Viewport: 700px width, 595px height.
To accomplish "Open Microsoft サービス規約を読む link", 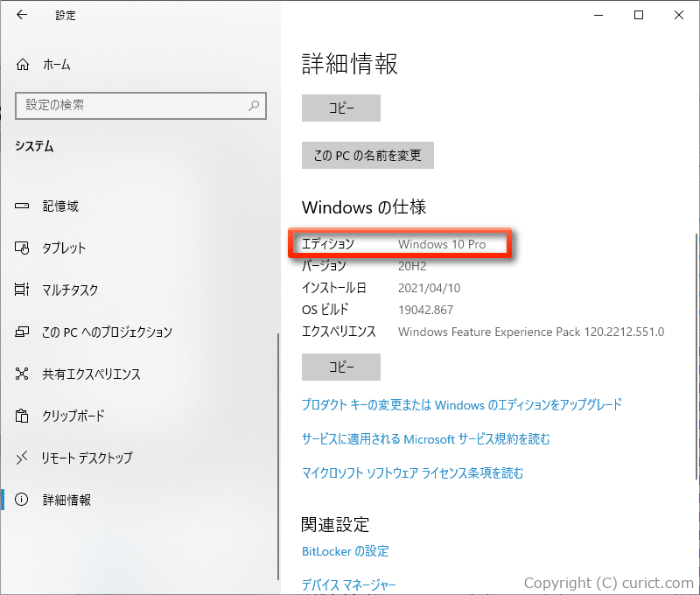I will [x=426, y=438].
